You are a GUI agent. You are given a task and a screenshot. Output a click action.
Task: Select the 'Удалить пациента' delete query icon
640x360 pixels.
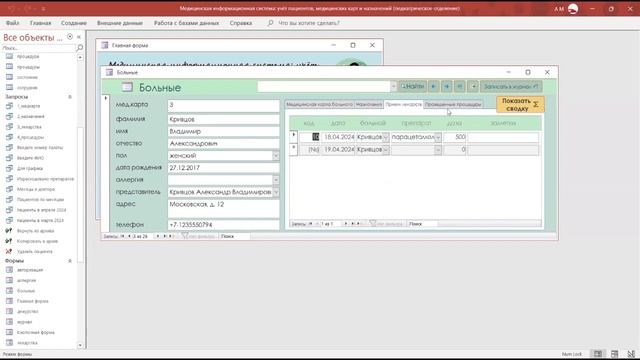point(9,251)
